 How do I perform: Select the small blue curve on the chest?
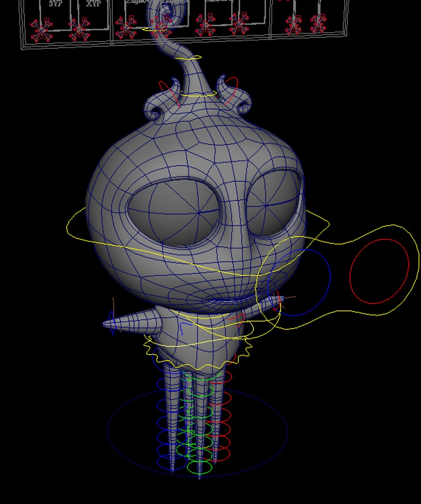point(186,328)
